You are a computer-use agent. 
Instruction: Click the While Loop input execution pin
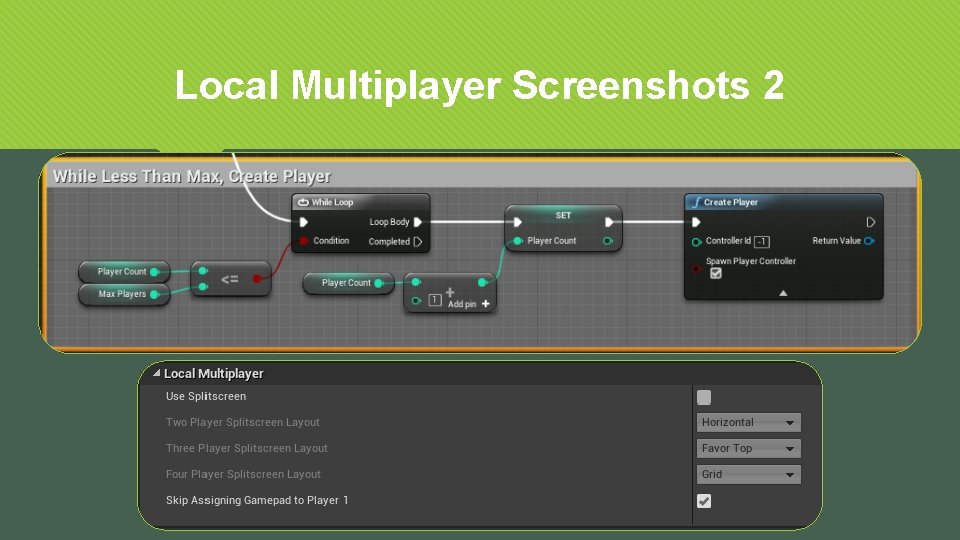click(x=304, y=222)
